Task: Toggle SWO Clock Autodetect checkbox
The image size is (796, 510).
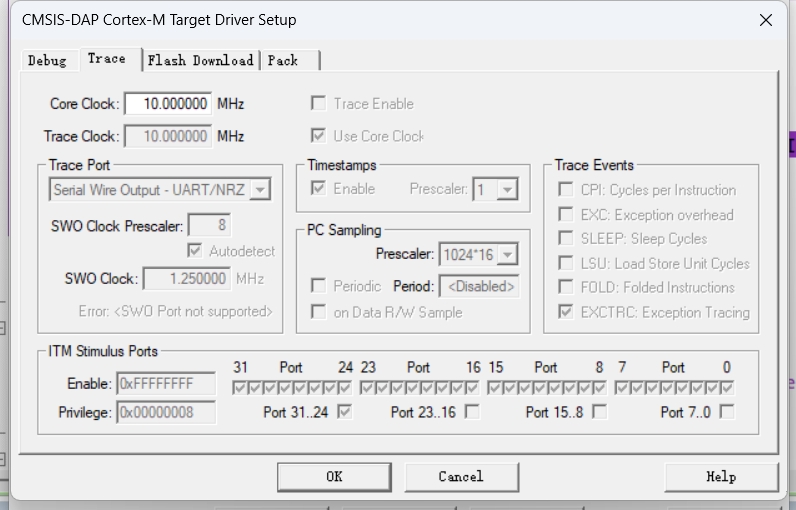Action: (195, 251)
